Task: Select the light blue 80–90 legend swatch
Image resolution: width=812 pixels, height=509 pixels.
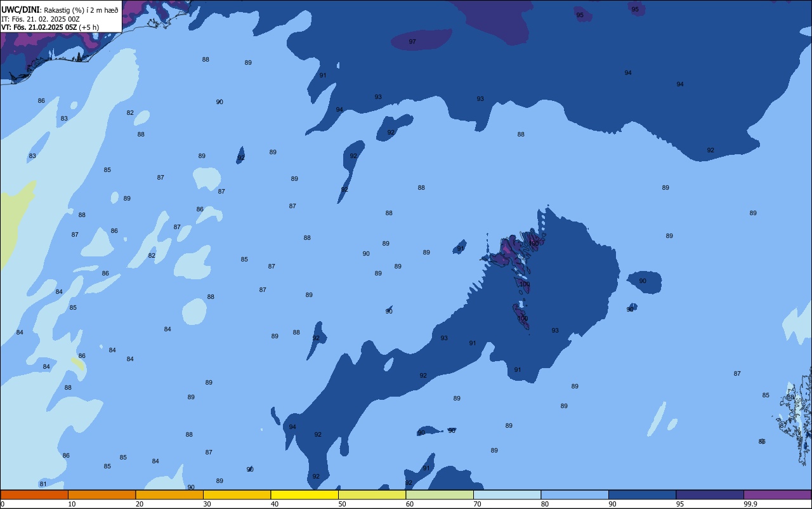Action: click(575, 494)
